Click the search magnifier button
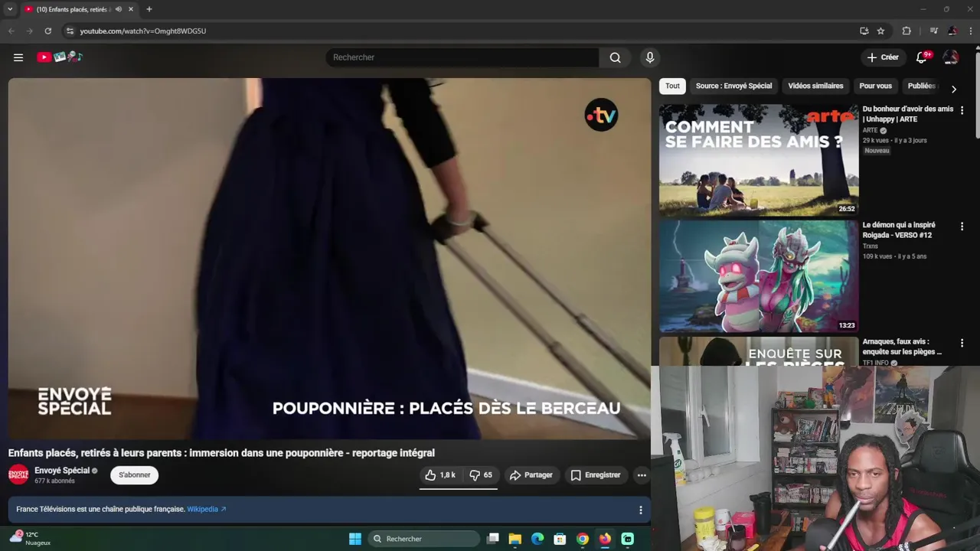The image size is (980, 551). tap(615, 57)
